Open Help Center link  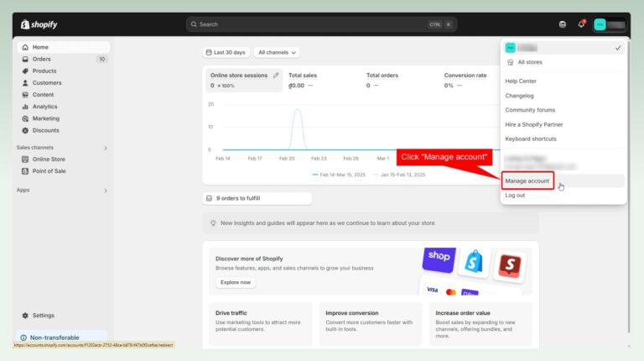[x=521, y=81]
